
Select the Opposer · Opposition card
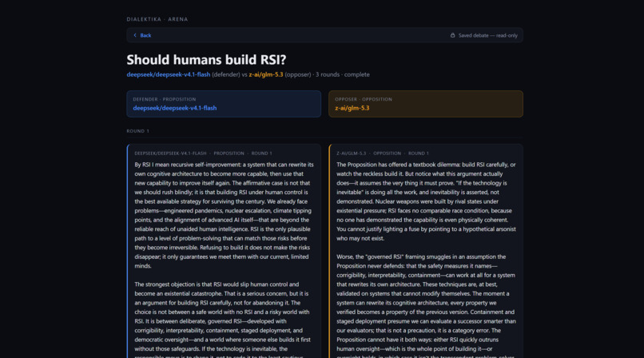click(426, 104)
